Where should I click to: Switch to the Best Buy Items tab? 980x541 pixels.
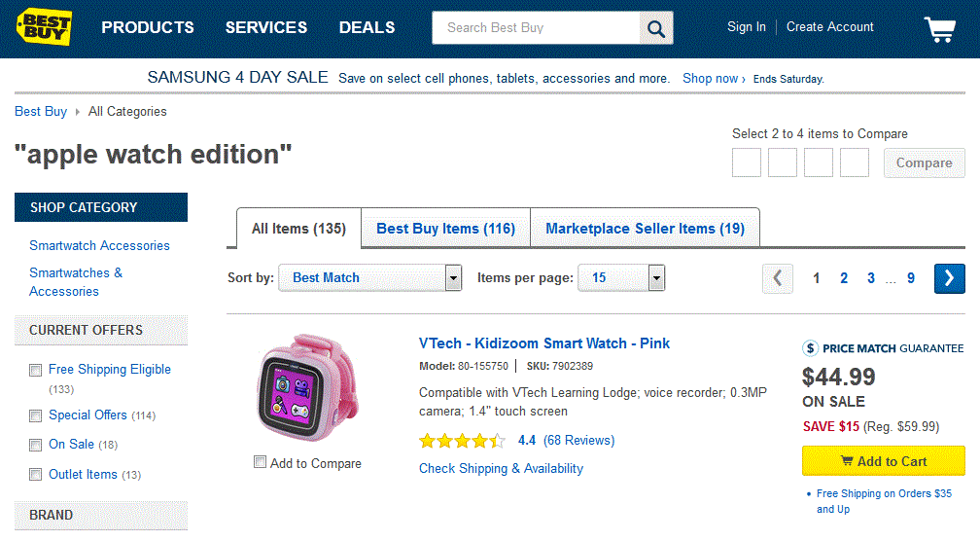click(445, 229)
